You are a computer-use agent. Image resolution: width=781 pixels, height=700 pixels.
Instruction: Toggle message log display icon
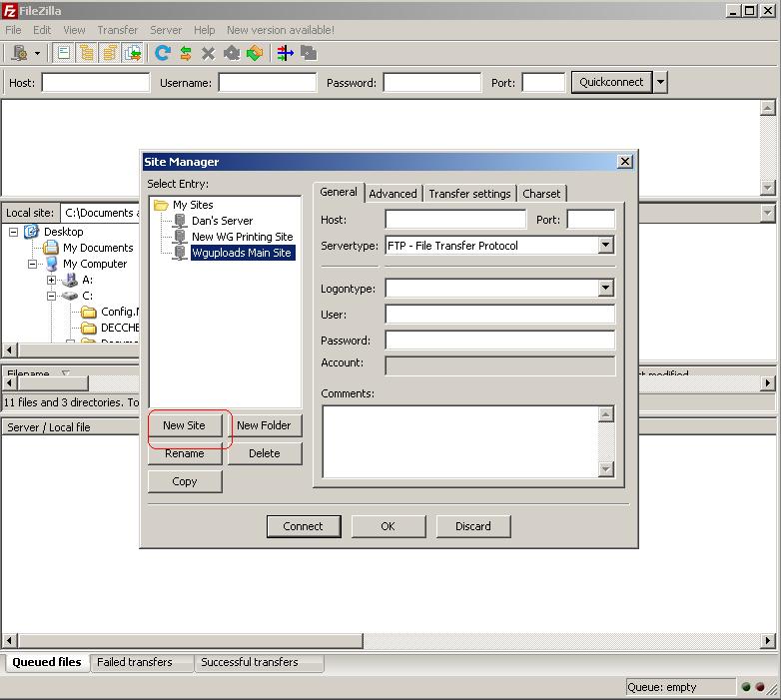(x=64, y=53)
